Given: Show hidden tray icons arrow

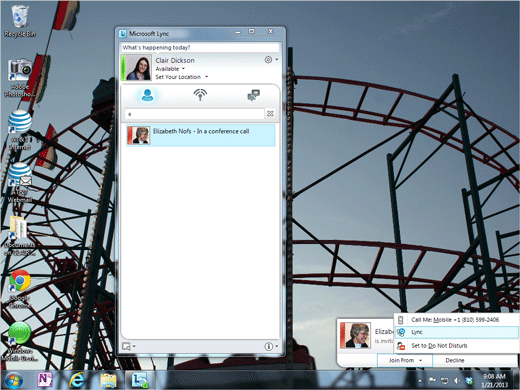Looking at the screenshot, I should (x=420, y=381).
